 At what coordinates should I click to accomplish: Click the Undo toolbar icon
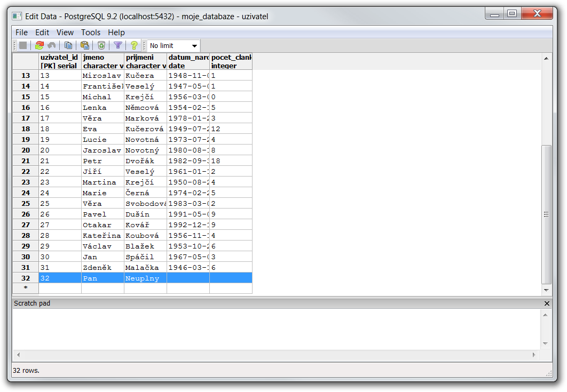[x=52, y=45]
